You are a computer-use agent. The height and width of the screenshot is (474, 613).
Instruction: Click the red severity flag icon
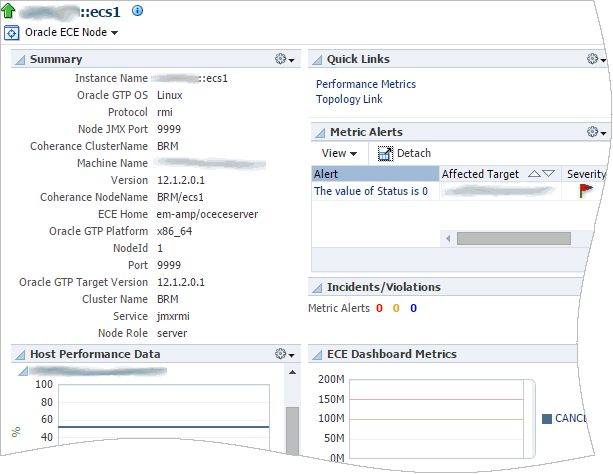tap(585, 191)
